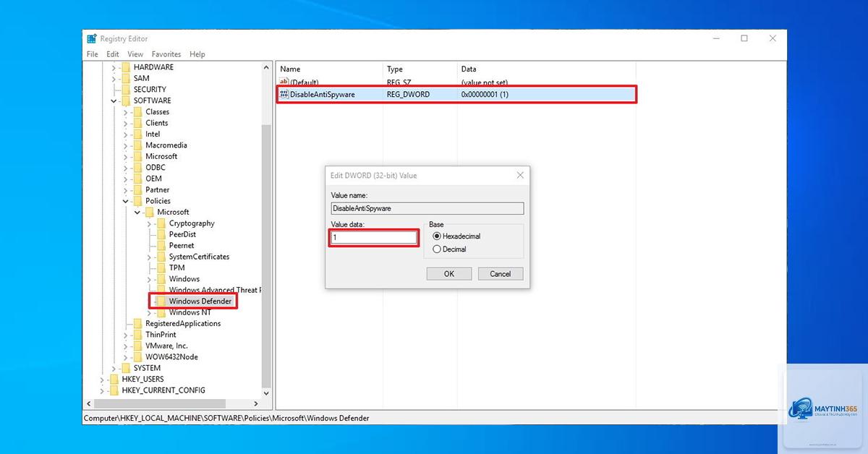The height and width of the screenshot is (454, 868).
Task: Click the Registry Editor title bar icon
Action: (92, 39)
